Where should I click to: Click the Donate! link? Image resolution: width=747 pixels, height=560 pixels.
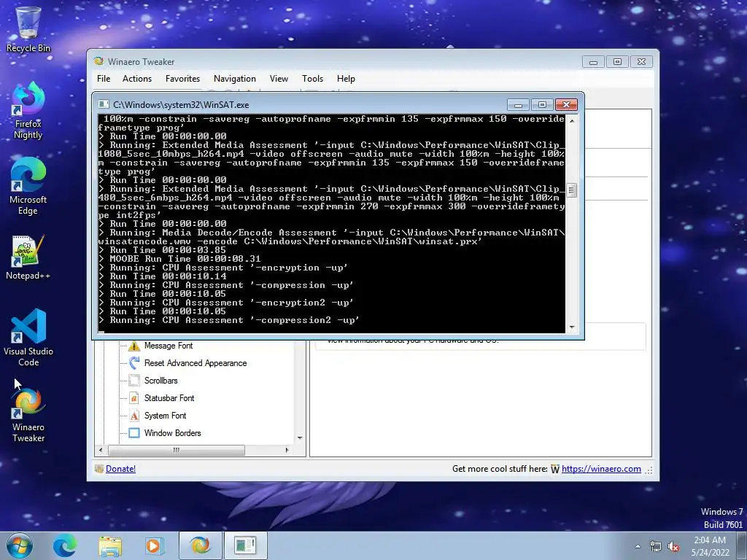coord(120,469)
